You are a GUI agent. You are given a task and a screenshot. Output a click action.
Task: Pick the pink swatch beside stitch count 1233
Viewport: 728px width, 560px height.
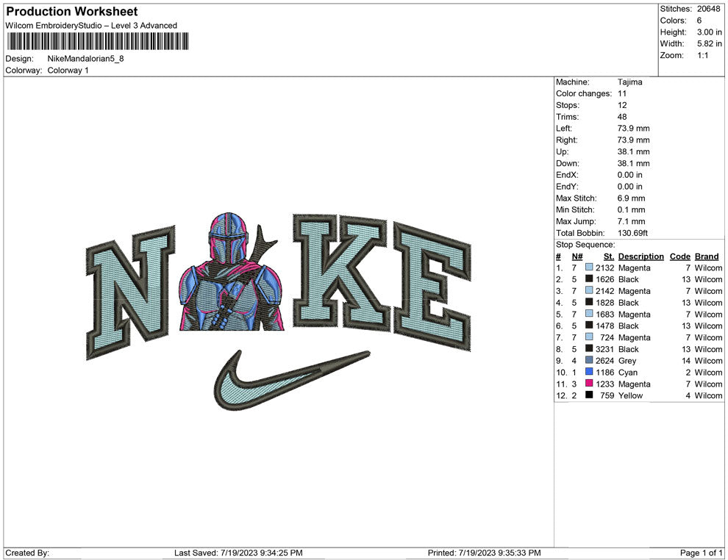[589, 383]
